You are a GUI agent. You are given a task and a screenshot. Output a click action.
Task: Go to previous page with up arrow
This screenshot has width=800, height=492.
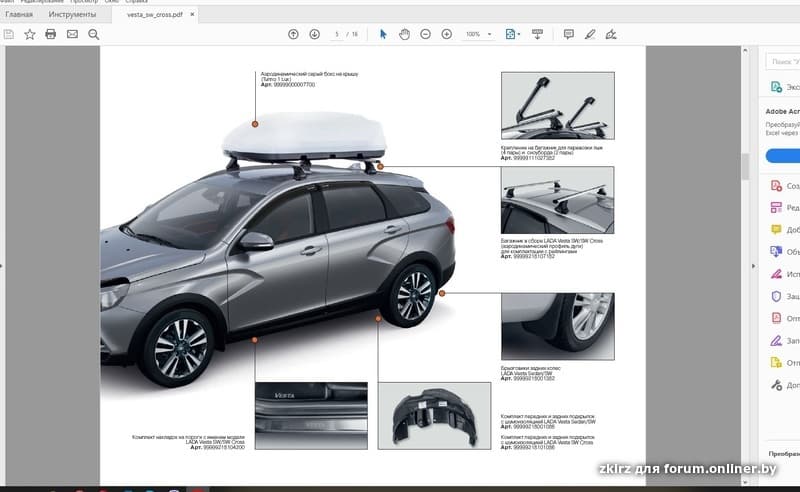(x=293, y=34)
